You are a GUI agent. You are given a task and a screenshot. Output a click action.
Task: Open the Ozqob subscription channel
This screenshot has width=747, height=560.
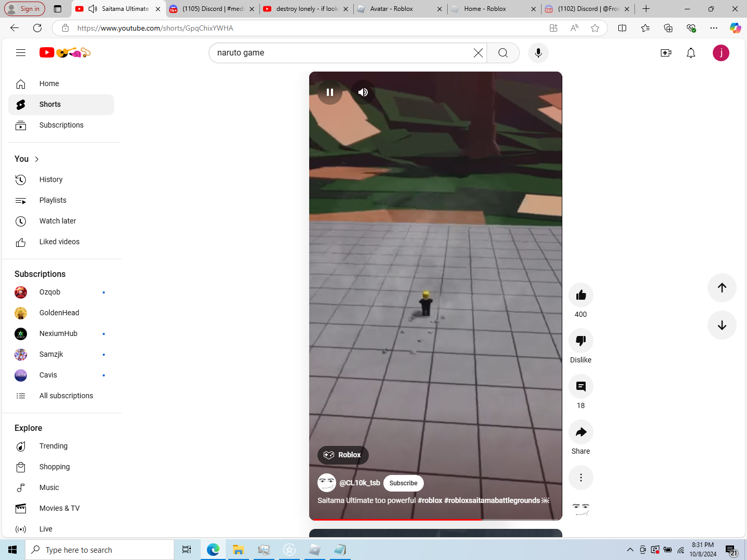[61, 292]
